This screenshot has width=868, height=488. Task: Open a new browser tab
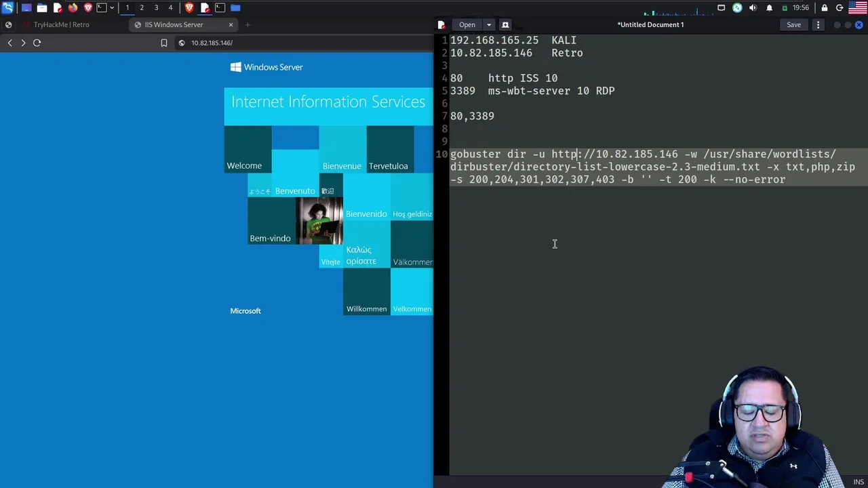[248, 24]
